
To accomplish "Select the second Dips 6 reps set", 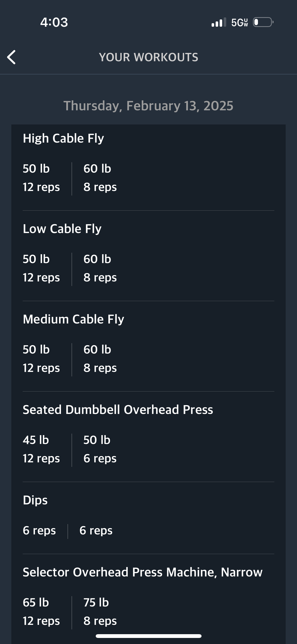I will coord(96,530).
